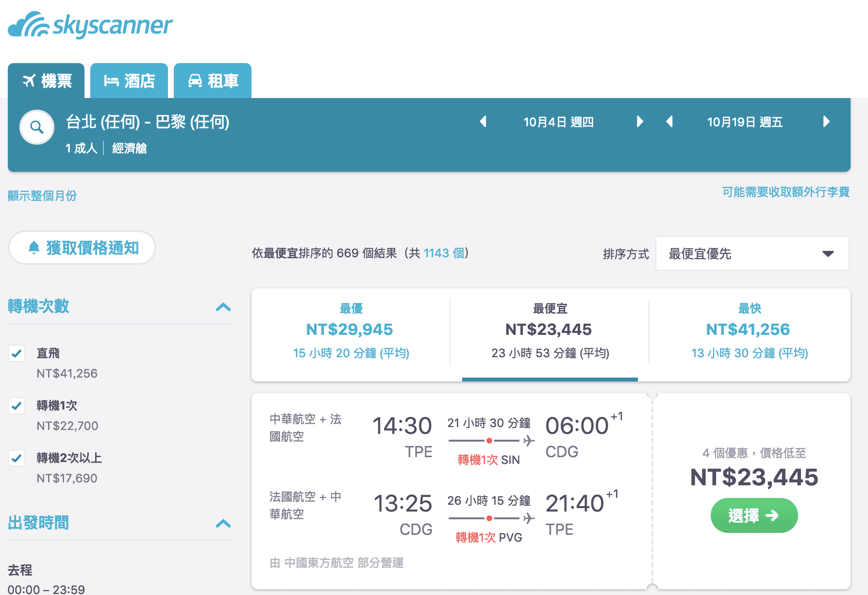Image resolution: width=868 pixels, height=595 pixels.
Task: Click the 轉機次數 section heading
Action: pos(38,306)
